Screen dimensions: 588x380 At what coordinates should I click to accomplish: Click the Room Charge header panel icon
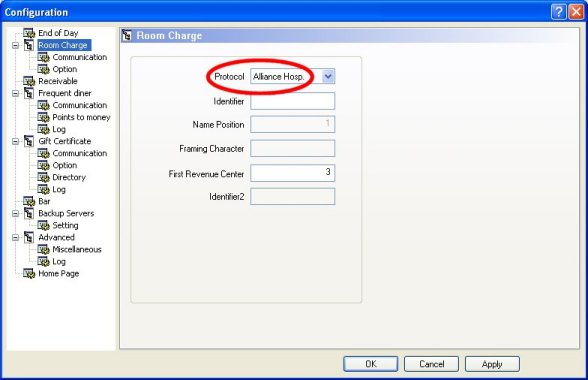(127, 36)
